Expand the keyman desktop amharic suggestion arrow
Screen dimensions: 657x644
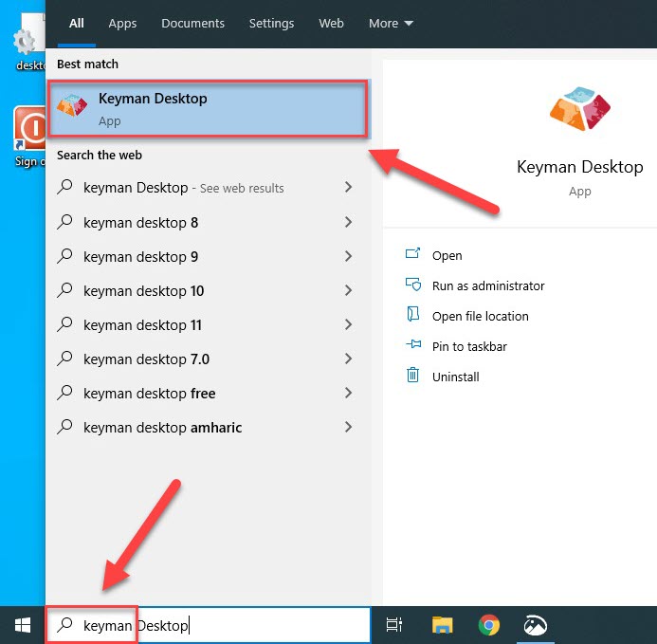click(349, 427)
